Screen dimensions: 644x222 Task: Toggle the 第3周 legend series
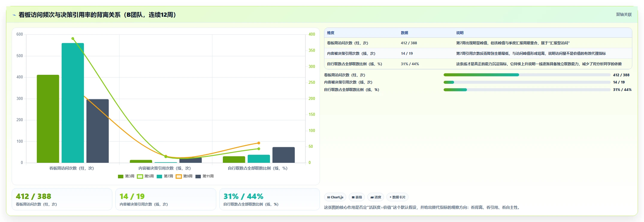126,176
